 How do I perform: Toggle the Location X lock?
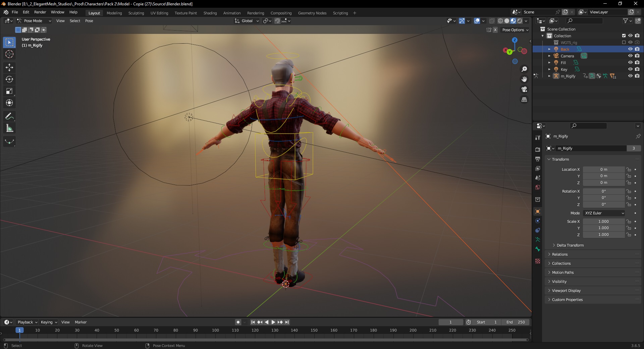pyautogui.click(x=629, y=169)
